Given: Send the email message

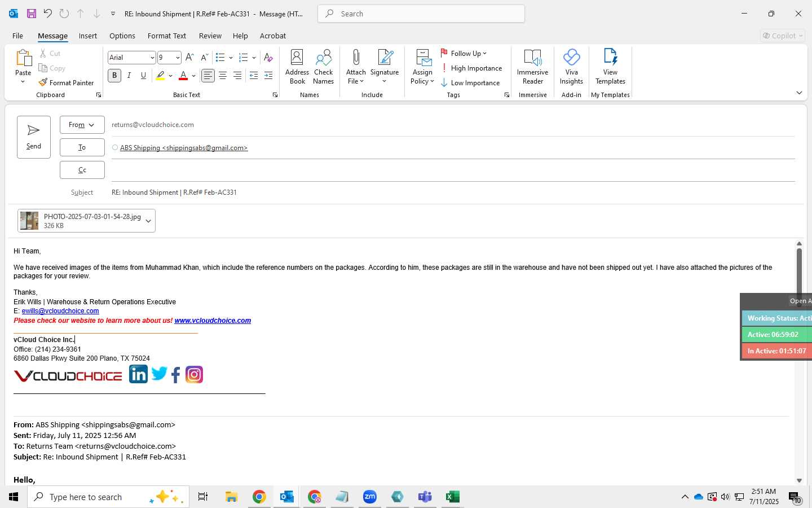Looking at the screenshot, I should click(x=34, y=137).
